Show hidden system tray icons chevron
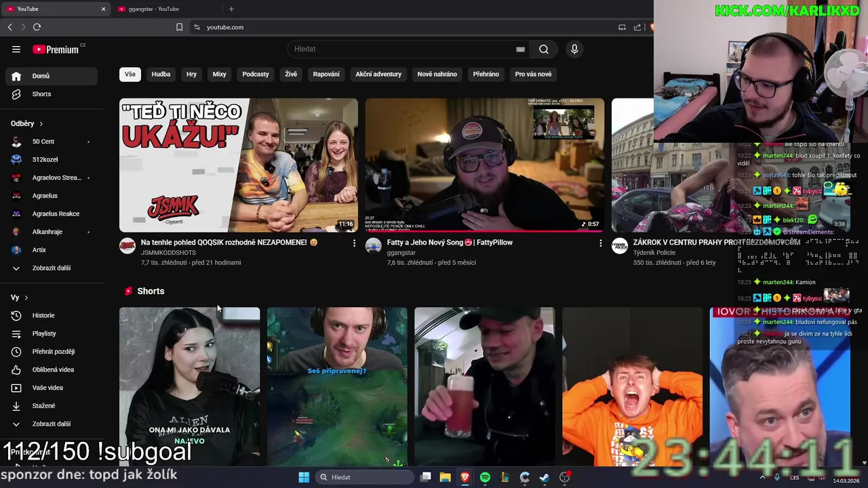868x488 pixels. pos(763,477)
